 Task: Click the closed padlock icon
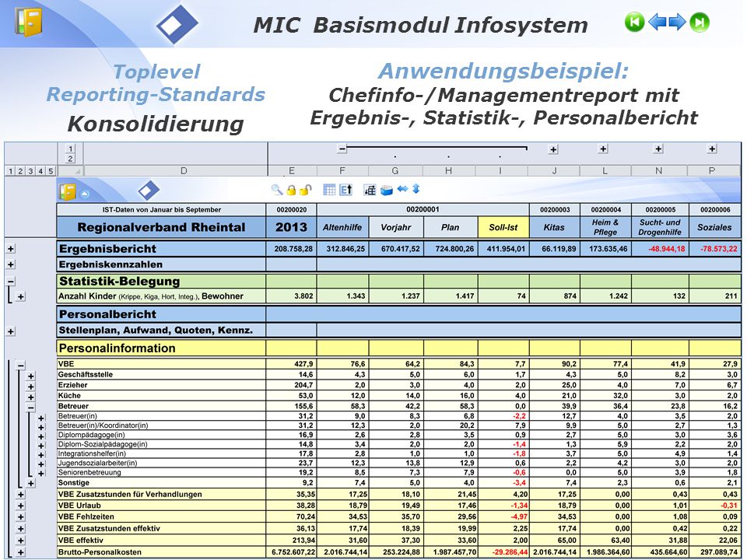[291, 190]
